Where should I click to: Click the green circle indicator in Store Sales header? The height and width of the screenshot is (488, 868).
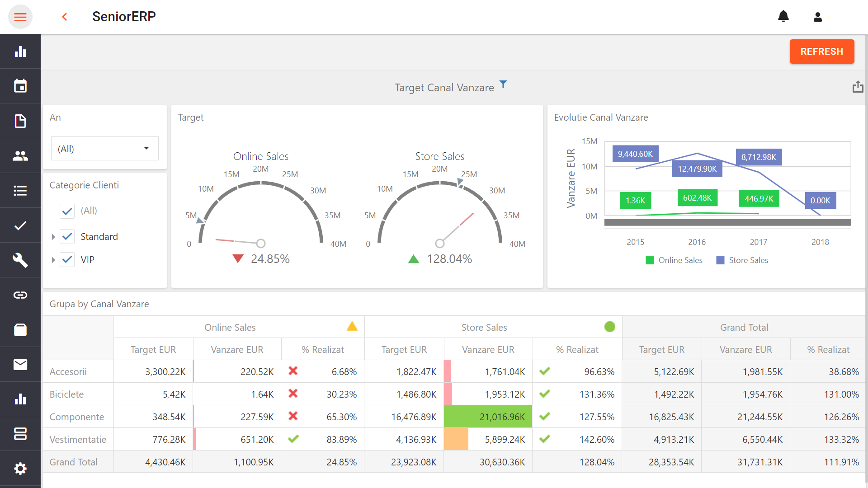610,327
